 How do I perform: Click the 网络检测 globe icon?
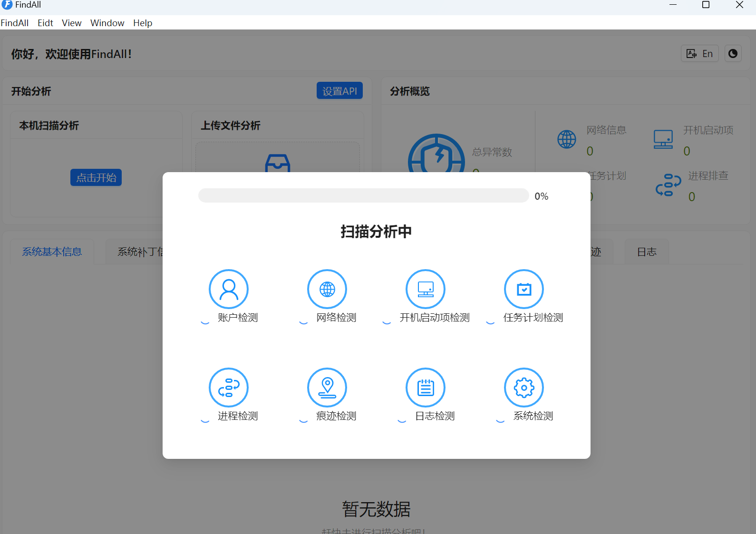click(x=327, y=289)
